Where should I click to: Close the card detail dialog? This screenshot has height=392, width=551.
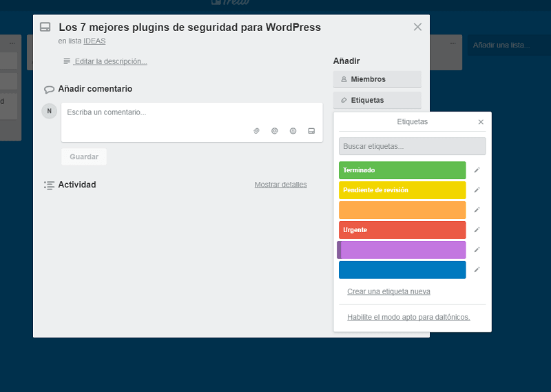point(417,27)
